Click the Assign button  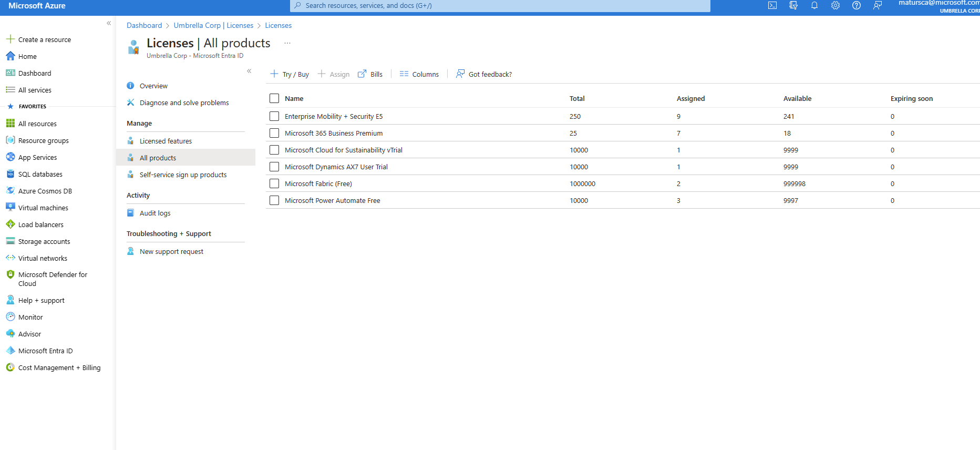click(x=334, y=74)
